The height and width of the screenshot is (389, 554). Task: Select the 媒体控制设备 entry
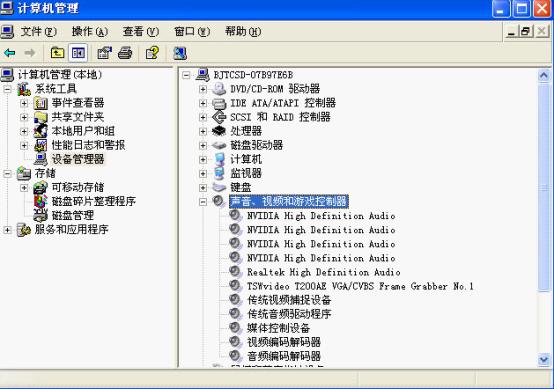click(x=278, y=328)
